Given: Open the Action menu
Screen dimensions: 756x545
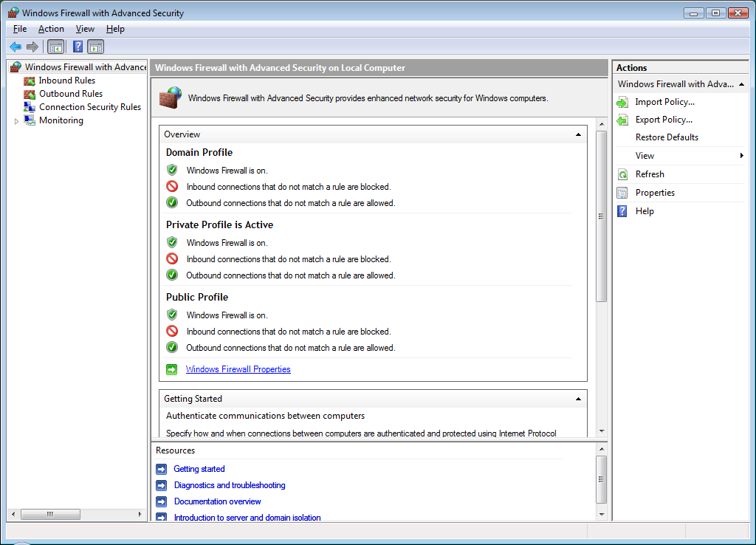Looking at the screenshot, I should coord(51,29).
